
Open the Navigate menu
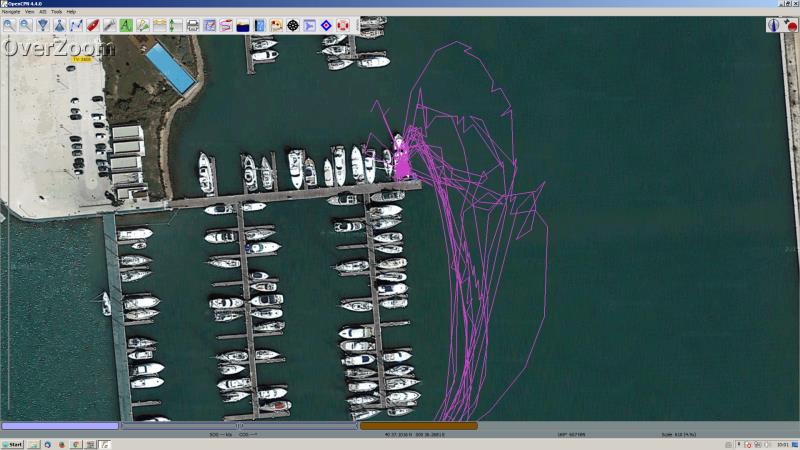coord(11,11)
